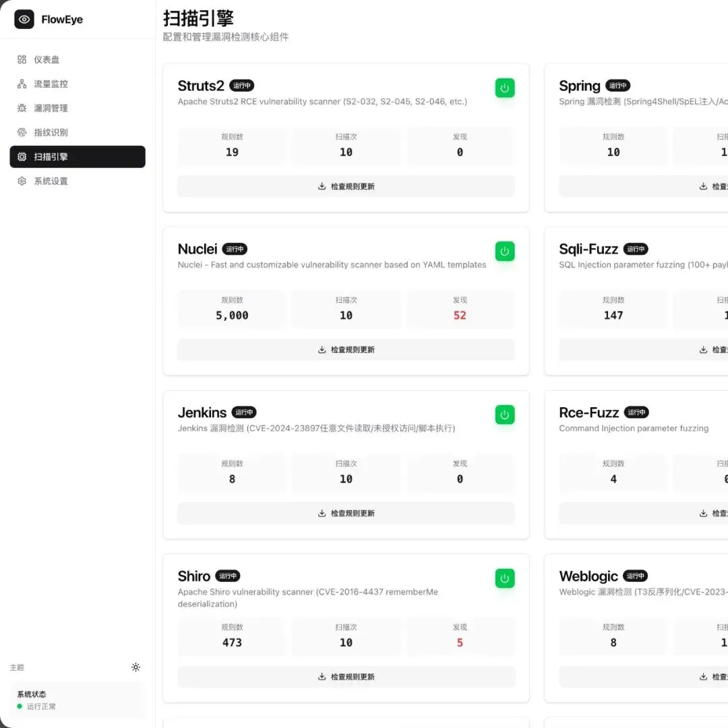The image size is (728, 728).
Task: Select the 扫描引擎 sidebar item
Action: point(77,157)
